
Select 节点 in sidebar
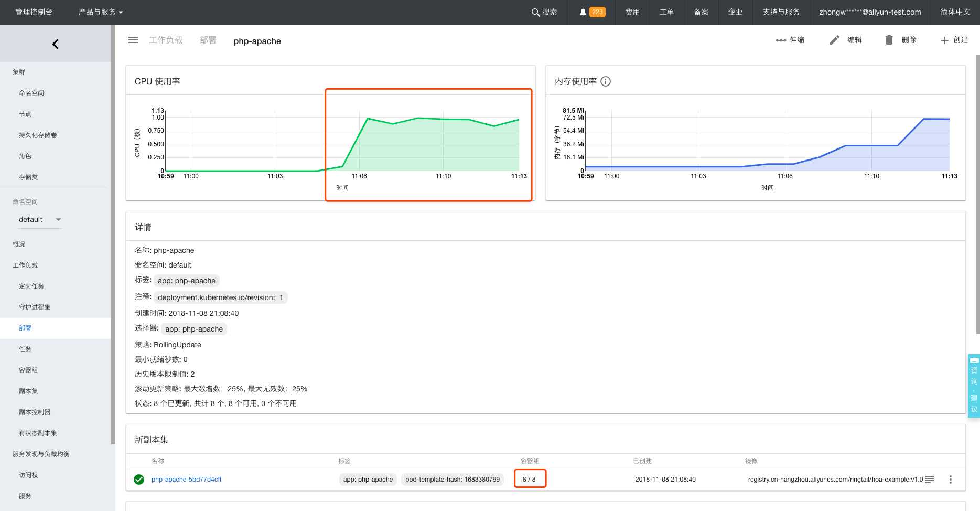tap(25, 114)
